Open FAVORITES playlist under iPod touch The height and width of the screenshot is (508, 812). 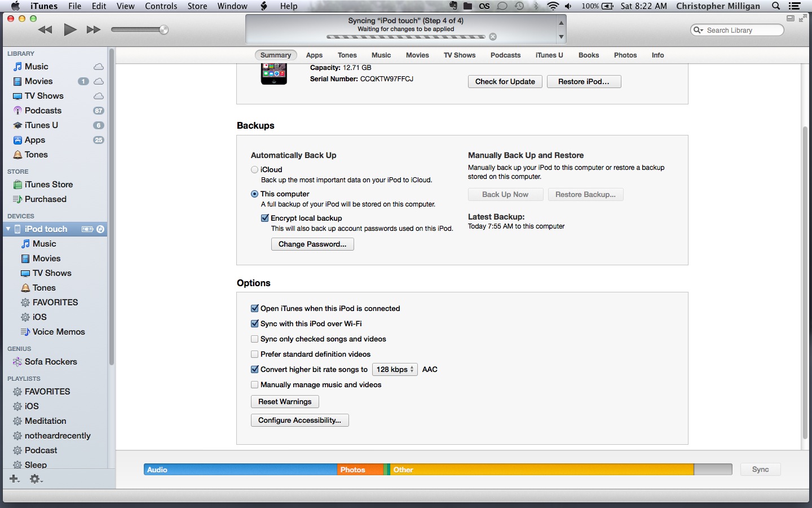[55, 303]
